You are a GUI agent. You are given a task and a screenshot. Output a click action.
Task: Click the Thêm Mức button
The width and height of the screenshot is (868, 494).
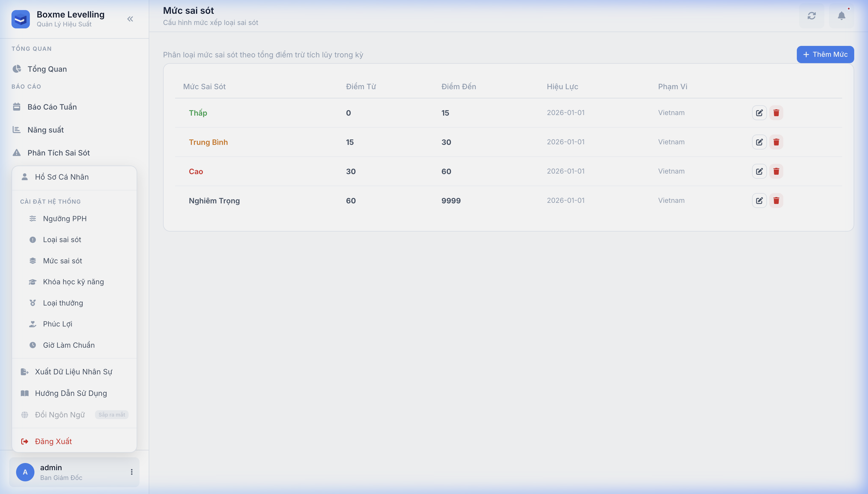(825, 55)
